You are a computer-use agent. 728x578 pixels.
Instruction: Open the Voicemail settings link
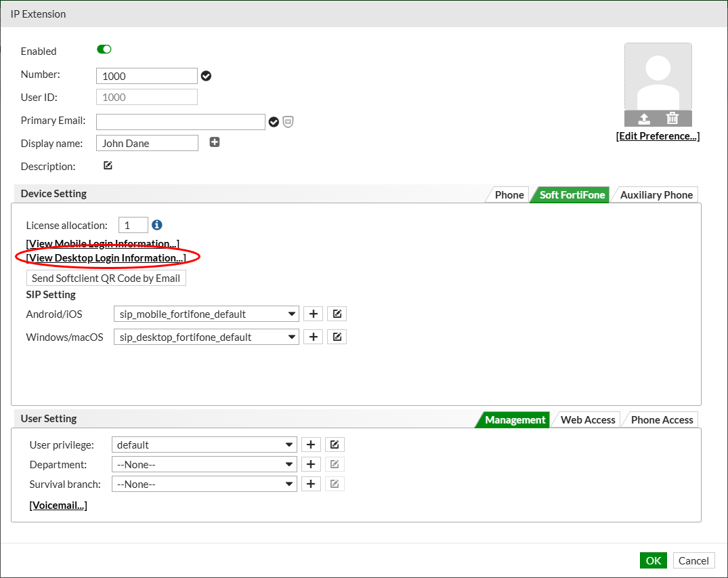coord(58,505)
